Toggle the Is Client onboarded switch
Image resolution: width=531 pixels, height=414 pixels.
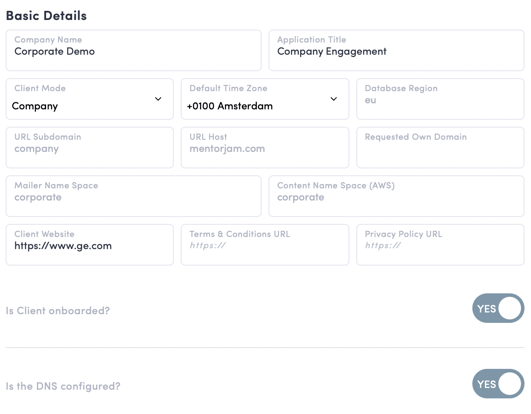tap(498, 308)
